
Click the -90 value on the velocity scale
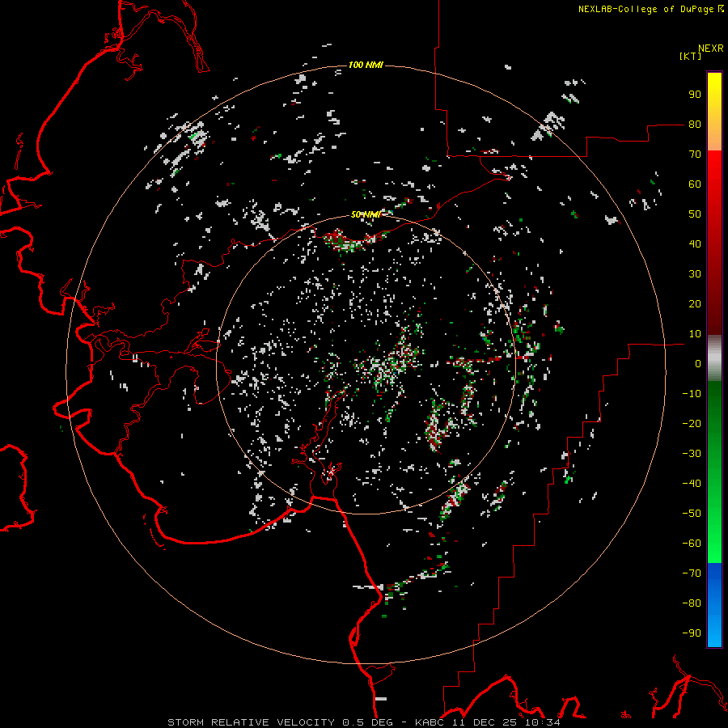pos(692,633)
